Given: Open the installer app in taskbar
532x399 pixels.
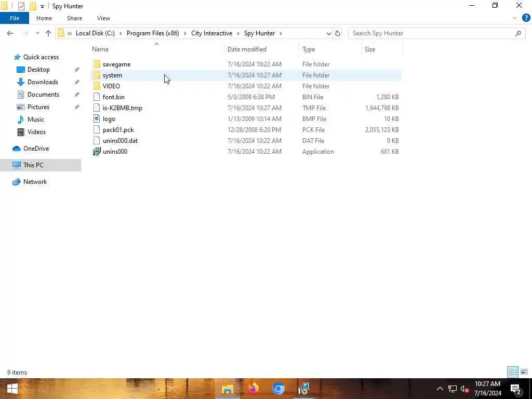Looking at the screenshot, I should click(304, 389).
